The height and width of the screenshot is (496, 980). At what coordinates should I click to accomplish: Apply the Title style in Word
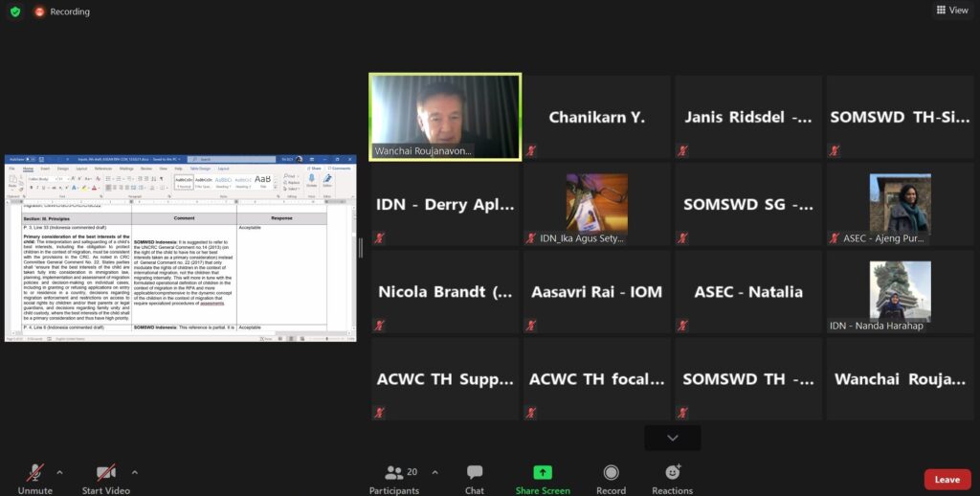(263, 183)
